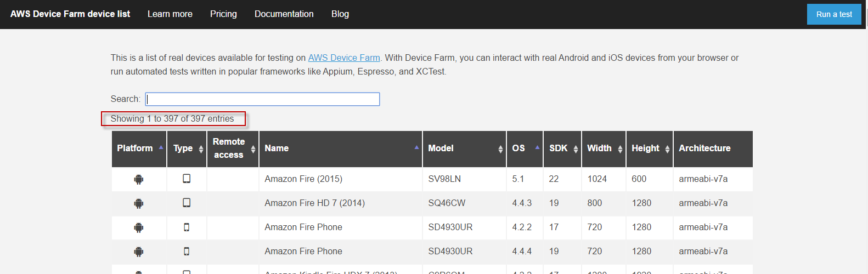The height and width of the screenshot is (274, 868).
Task: Click Android icon in OS 4.2.2 Fire Phone row
Action: tap(139, 227)
